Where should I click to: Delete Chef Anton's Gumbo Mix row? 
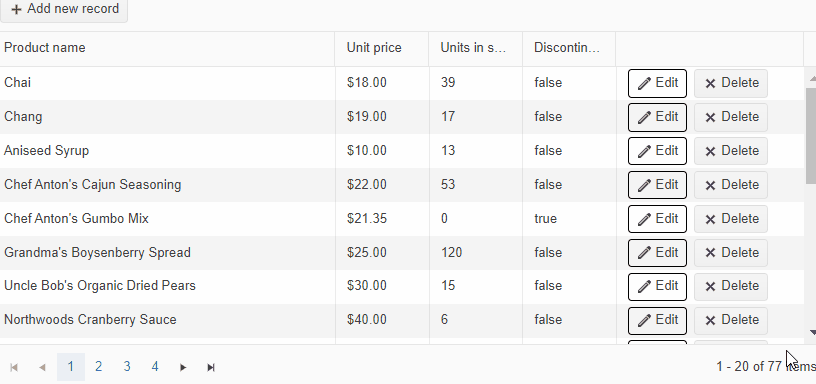[731, 219]
